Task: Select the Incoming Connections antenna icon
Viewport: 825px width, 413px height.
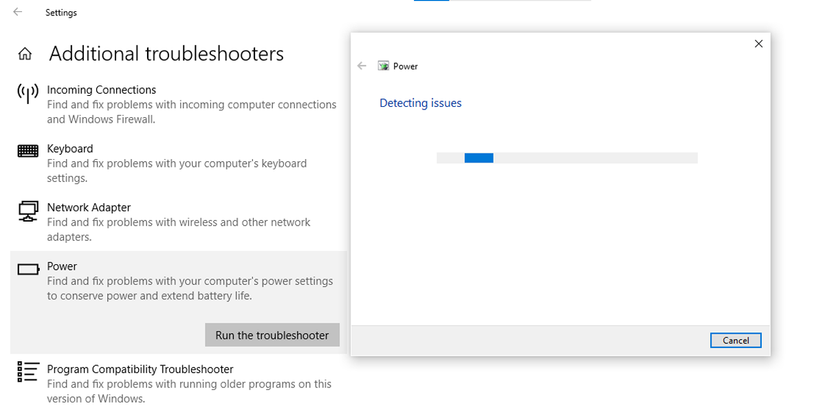Action: coord(28,94)
